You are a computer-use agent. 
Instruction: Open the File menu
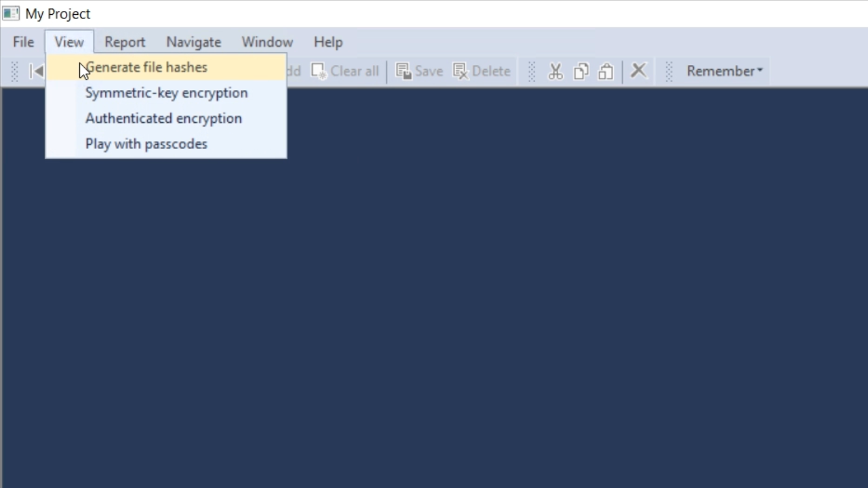23,42
